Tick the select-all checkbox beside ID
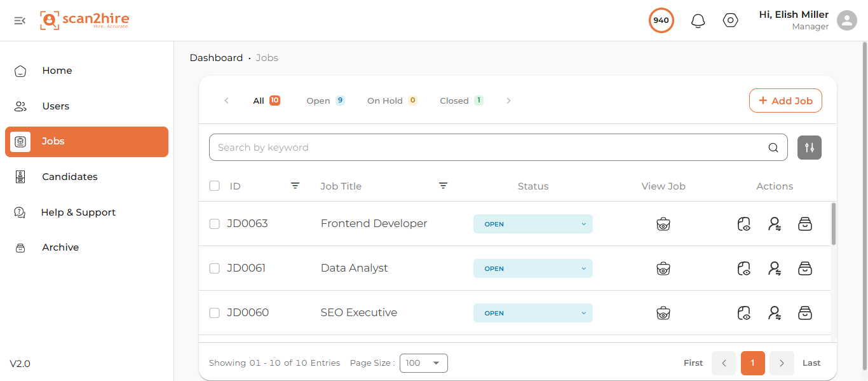 (x=215, y=186)
